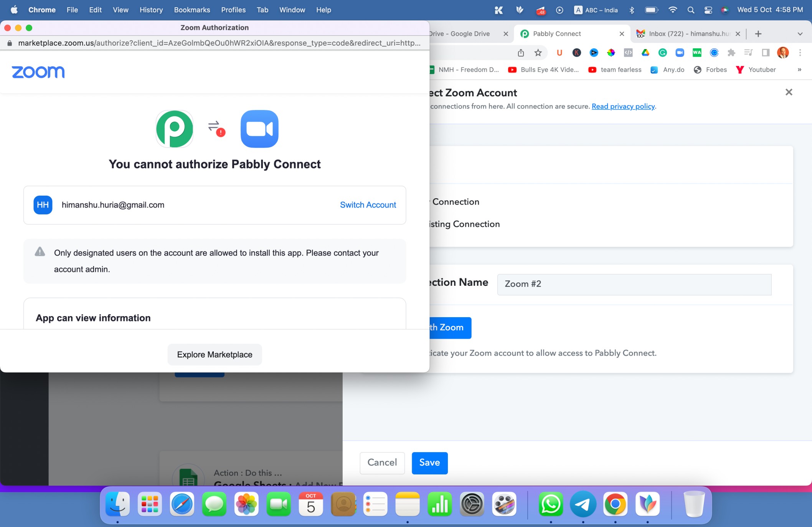Click the Cancel button in Pabbly dialog

(x=382, y=463)
